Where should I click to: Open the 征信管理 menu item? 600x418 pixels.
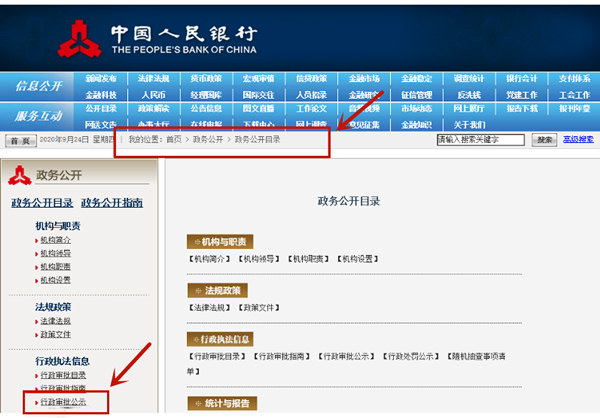tap(417, 95)
